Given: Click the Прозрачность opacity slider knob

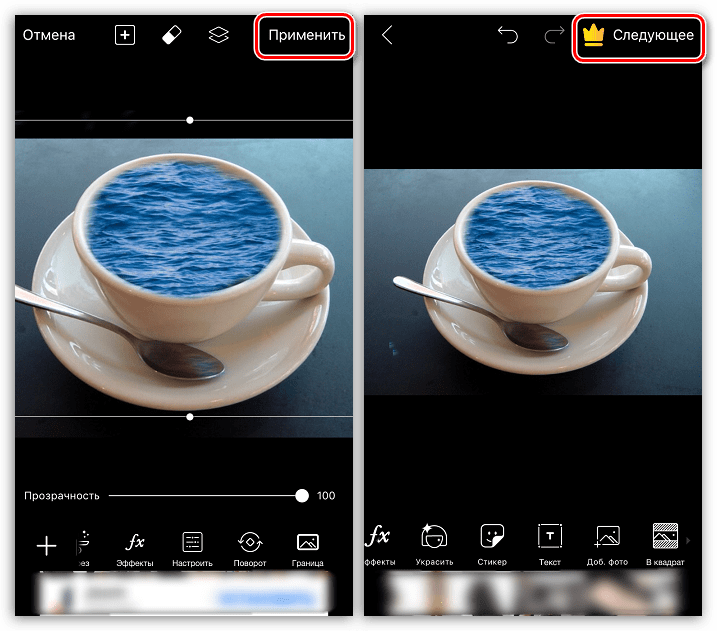Looking at the screenshot, I should 302,496.
